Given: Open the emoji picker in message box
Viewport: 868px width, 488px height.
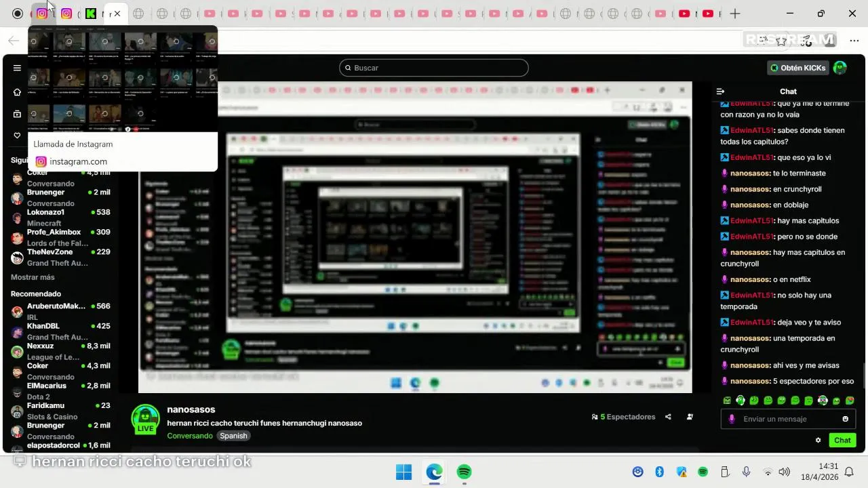Looking at the screenshot, I should pos(845,419).
